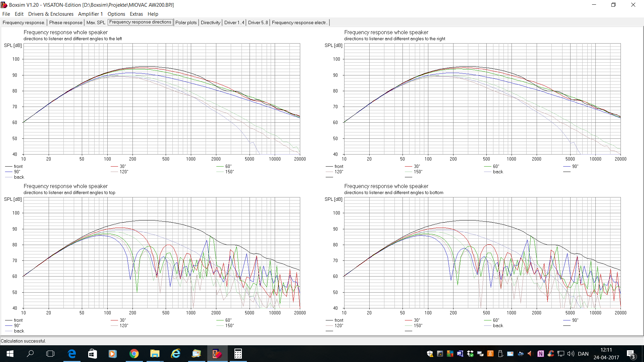
Task: Switch to the Max. SPL tab
Action: click(x=96, y=22)
